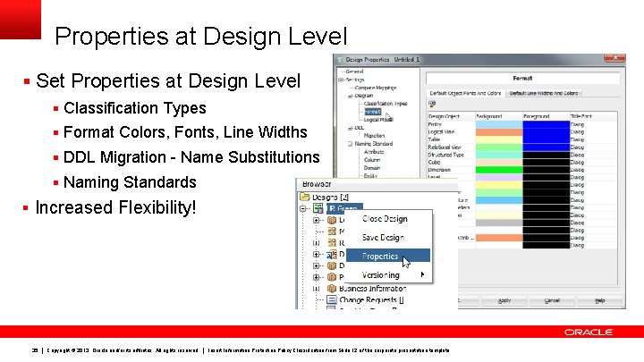Click the Design Properties window title icon
The height and width of the screenshot is (362, 644).
point(340,60)
